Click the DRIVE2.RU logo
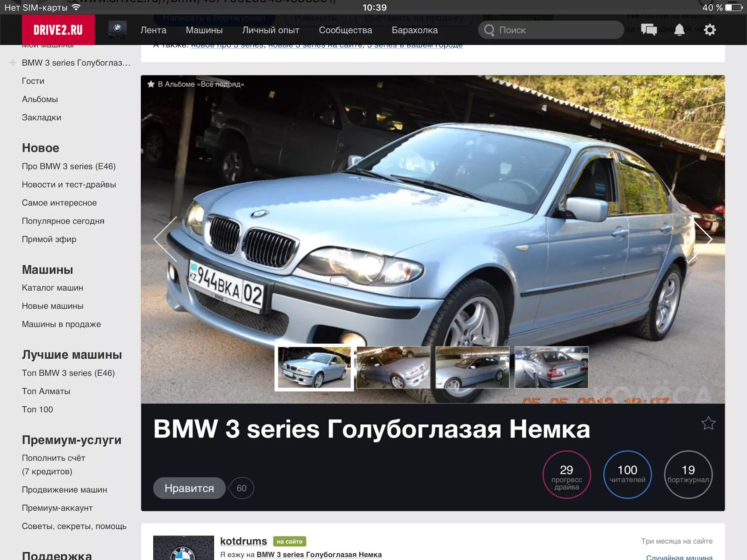The height and width of the screenshot is (560, 747). coord(58,30)
